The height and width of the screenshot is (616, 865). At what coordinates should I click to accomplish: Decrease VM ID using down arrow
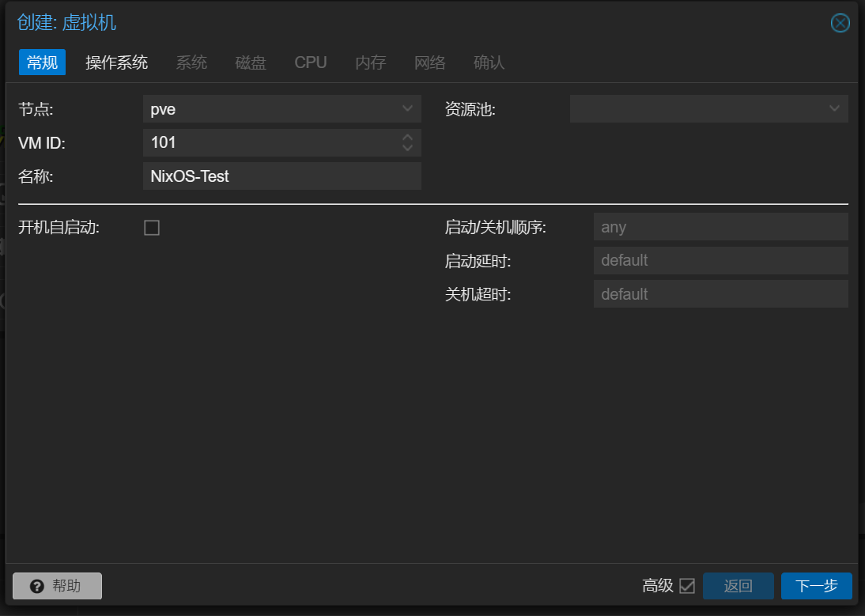point(407,148)
